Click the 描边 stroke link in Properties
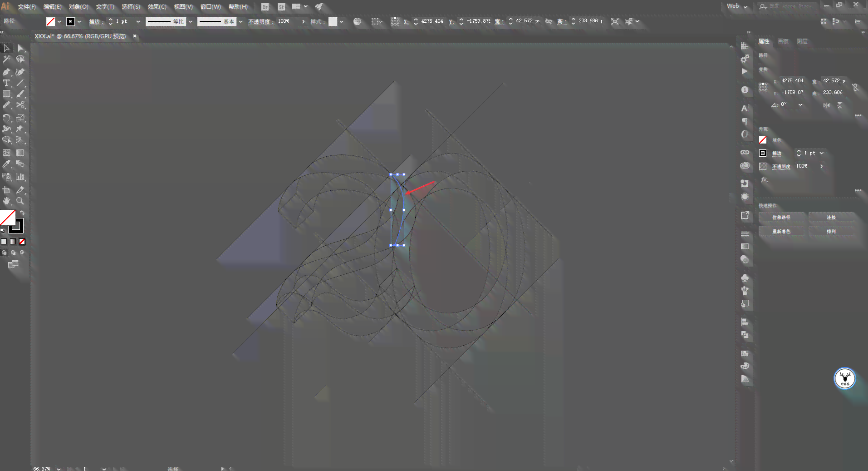 click(x=777, y=154)
